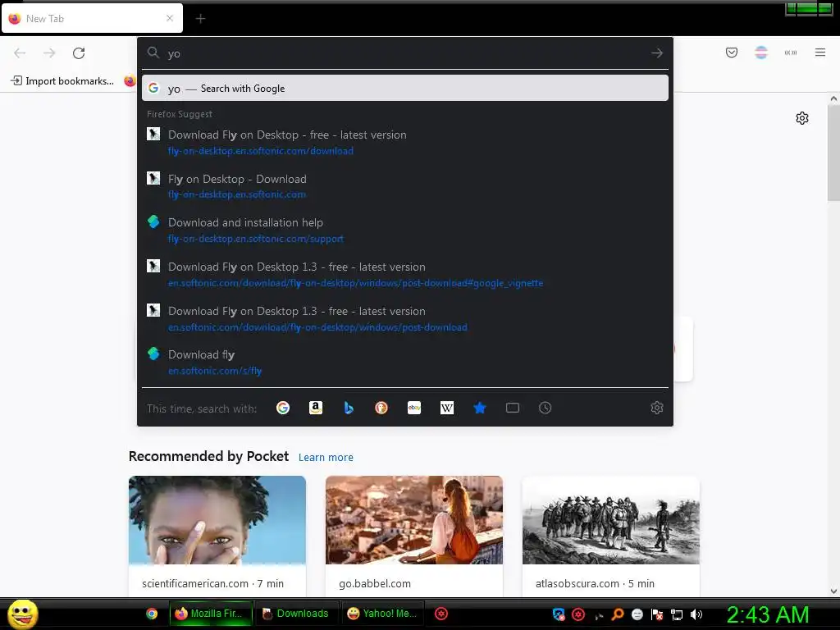
Task: Click the scrollbar down arrow
Action: tap(833, 591)
